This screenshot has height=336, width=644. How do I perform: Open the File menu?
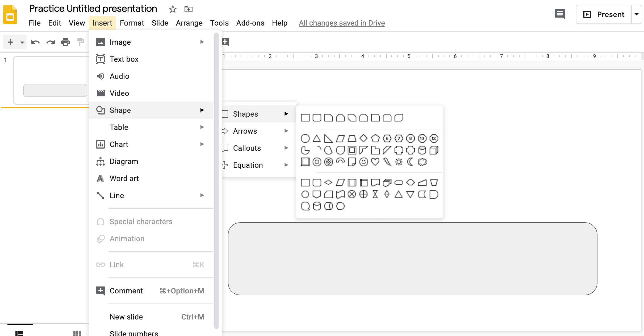tap(35, 23)
